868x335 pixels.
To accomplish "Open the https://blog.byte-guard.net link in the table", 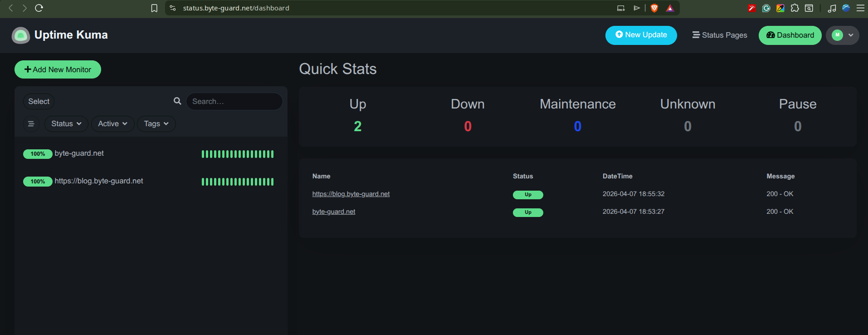I will tap(351, 194).
